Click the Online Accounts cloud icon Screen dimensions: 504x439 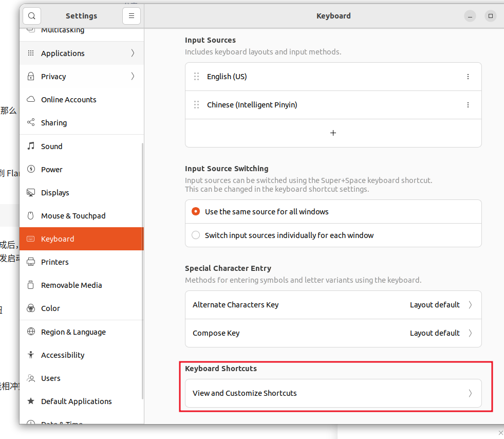click(x=31, y=99)
